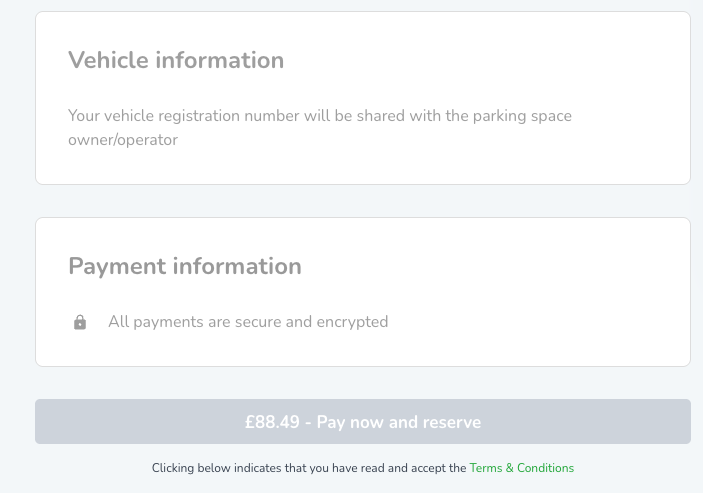The height and width of the screenshot is (493, 703).
Task: Click the 'All payments are secure and encrypted' text
Action: coord(248,322)
